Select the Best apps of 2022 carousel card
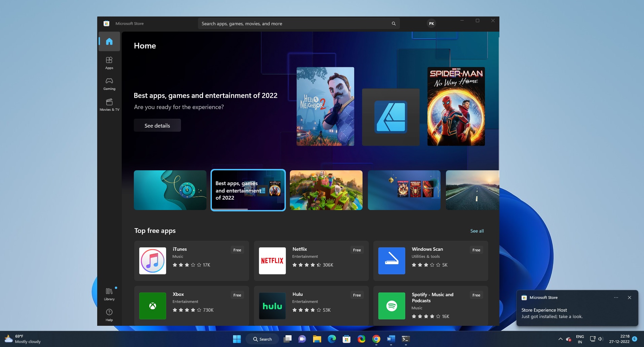The height and width of the screenshot is (347, 644). 248,190
